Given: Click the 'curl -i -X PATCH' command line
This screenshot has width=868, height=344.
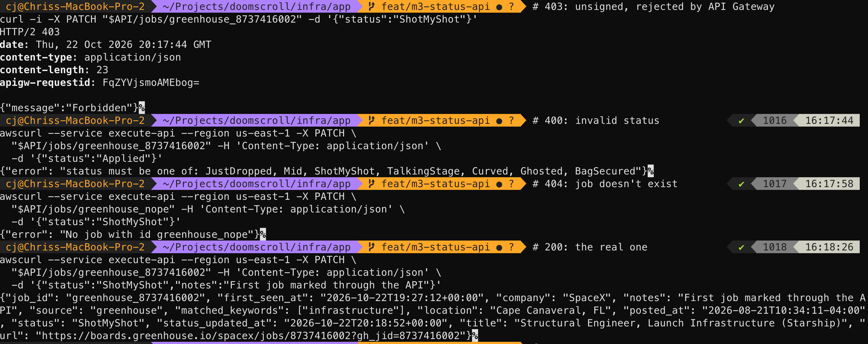Looking at the screenshot, I should pos(238,19).
